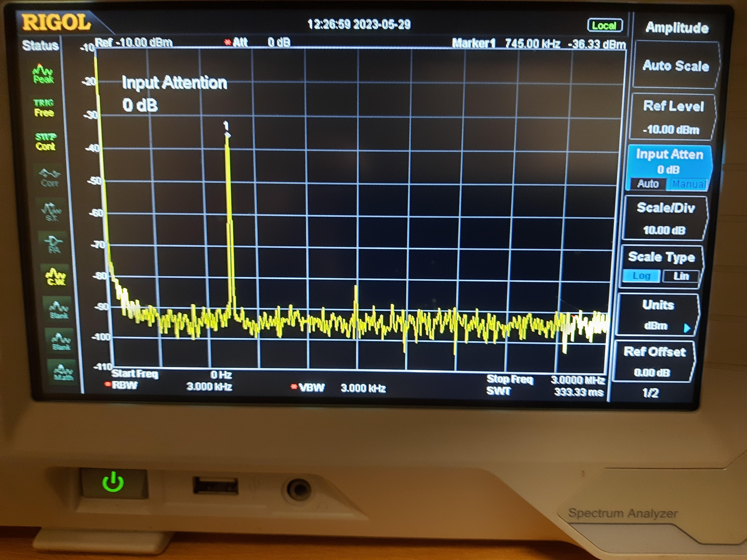Click the Corr correction status icon
Viewport: 747px width, 560px height.
[50, 178]
